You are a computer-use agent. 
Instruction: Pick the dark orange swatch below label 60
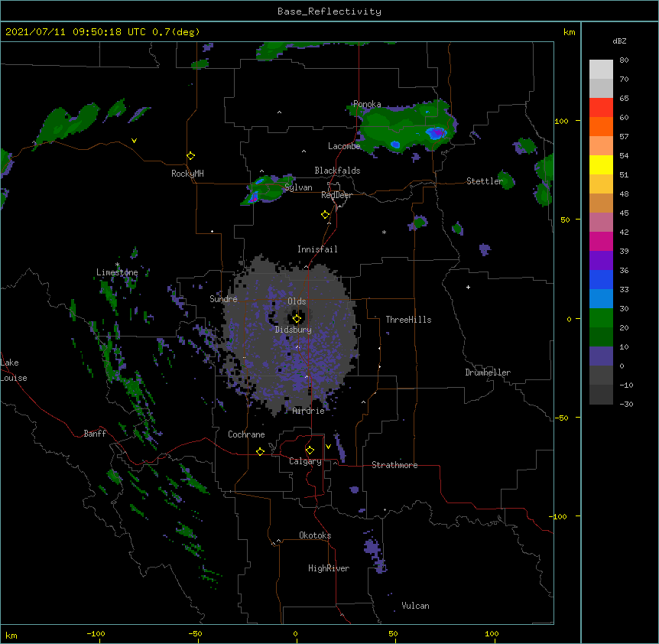pyautogui.click(x=601, y=126)
